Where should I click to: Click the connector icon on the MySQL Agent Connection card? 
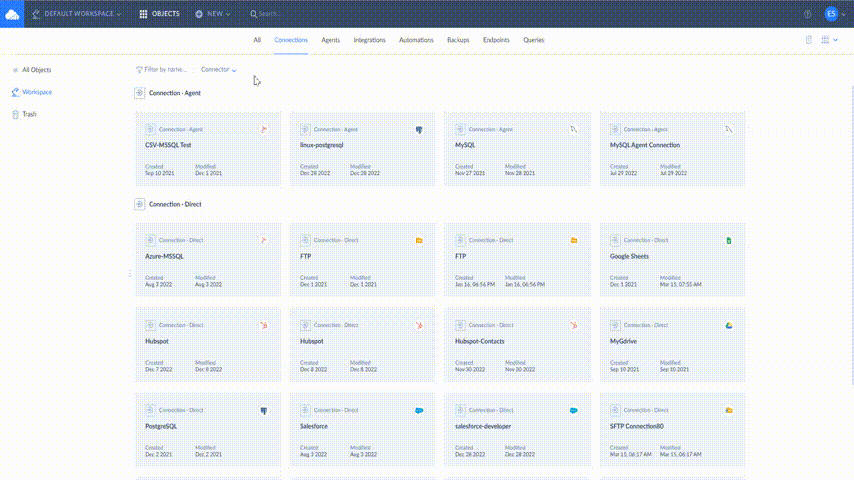click(x=729, y=130)
